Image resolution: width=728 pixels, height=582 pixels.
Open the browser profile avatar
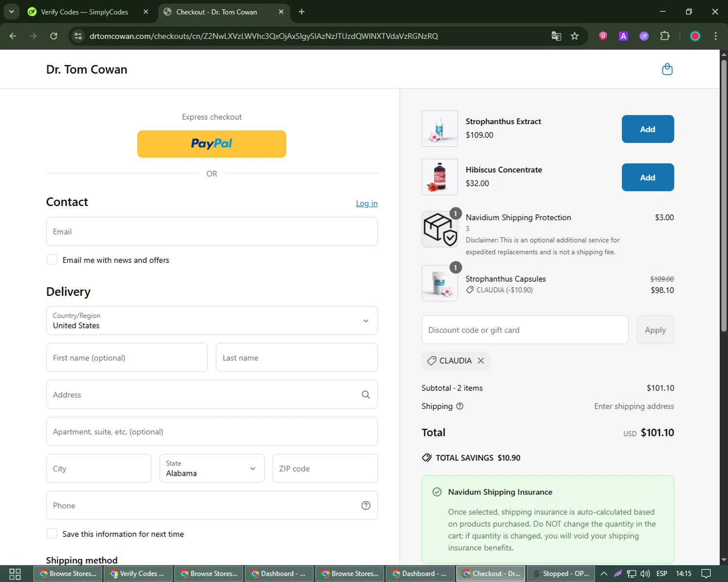[x=695, y=36]
